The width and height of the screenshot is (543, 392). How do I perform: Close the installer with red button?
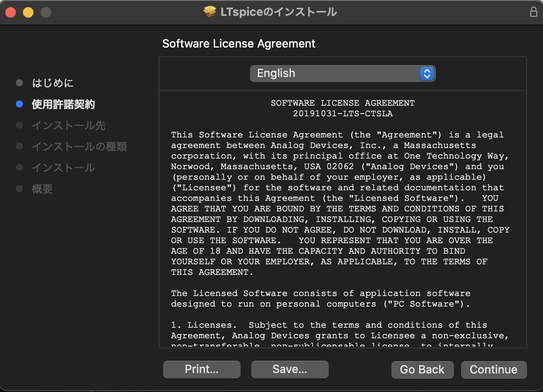(11, 12)
